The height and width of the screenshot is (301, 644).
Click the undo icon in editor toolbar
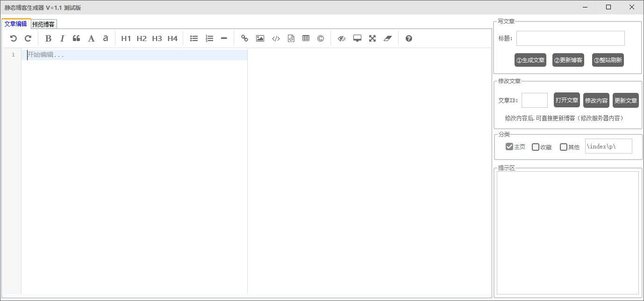click(14, 38)
